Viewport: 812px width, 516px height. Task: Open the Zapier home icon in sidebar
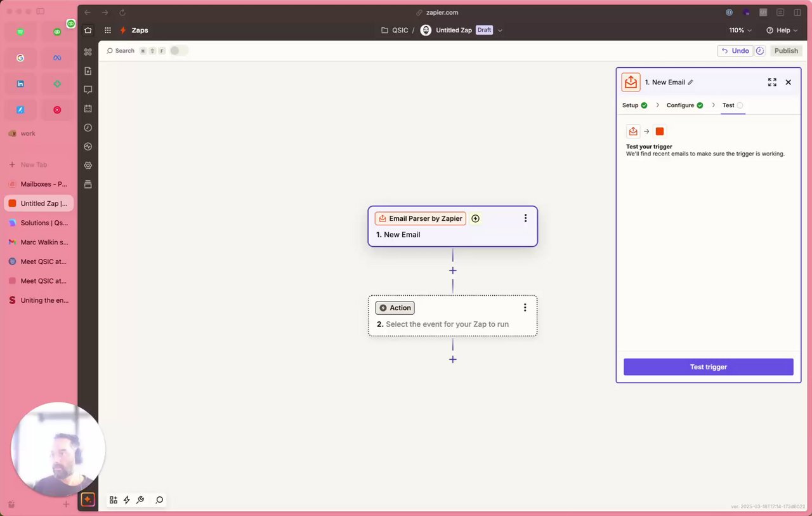tap(88, 30)
